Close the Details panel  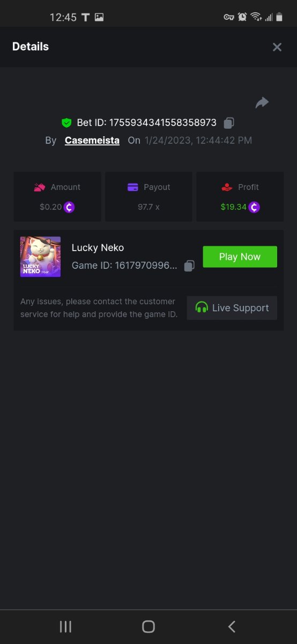coord(277,47)
